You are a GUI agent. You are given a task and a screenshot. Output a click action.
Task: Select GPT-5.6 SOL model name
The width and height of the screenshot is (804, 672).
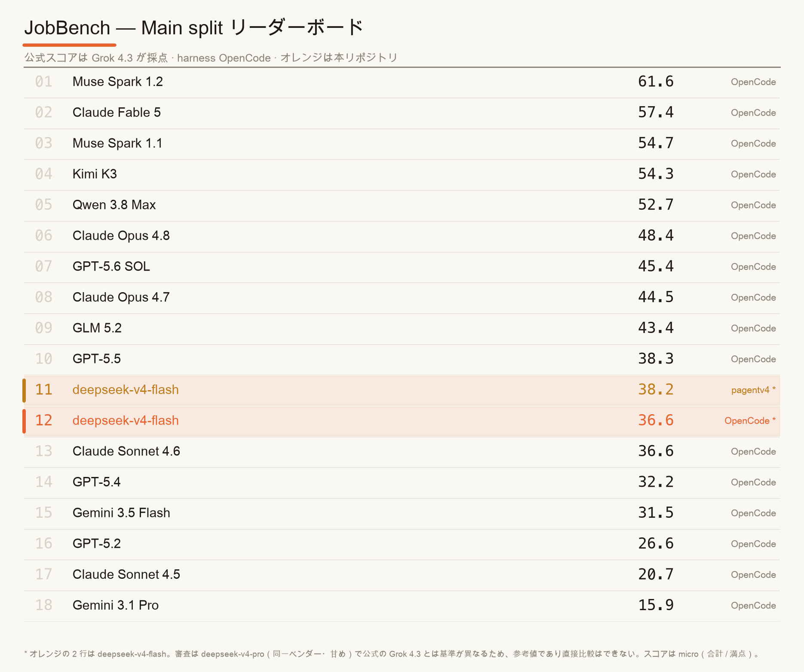click(x=111, y=266)
